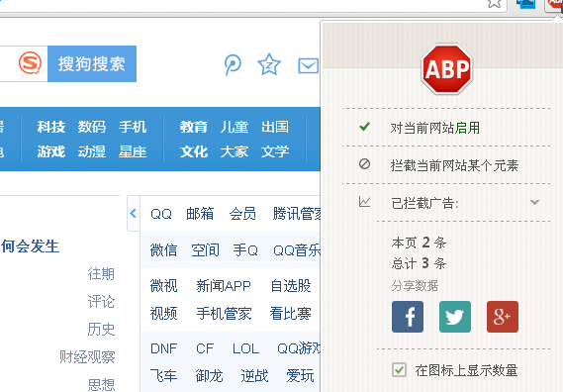Click the 评论 link

pos(101,302)
